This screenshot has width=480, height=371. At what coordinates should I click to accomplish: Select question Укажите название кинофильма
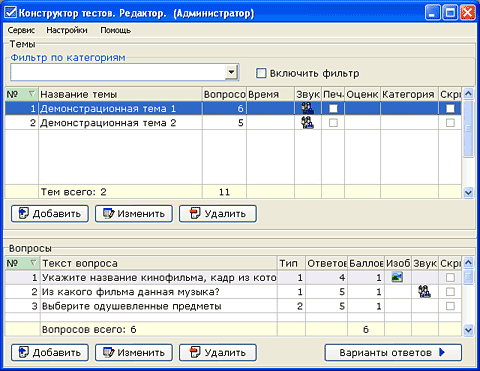click(233, 277)
